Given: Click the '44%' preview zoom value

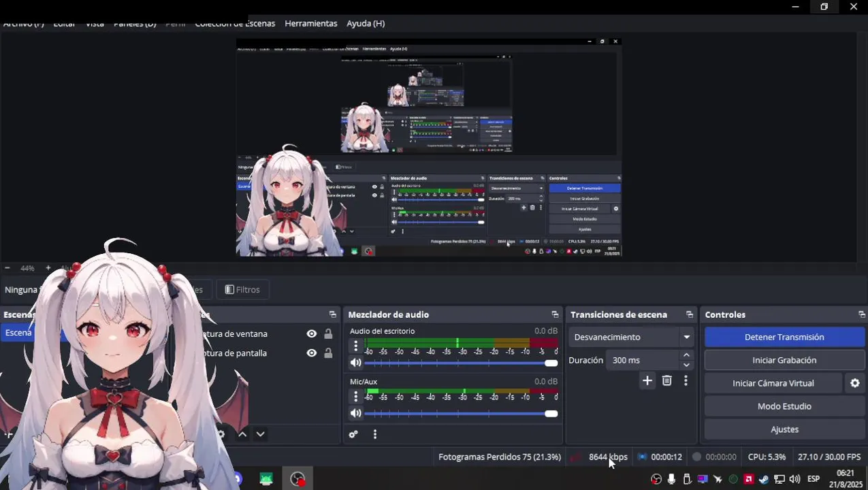Looking at the screenshot, I should (x=27, y=268).
